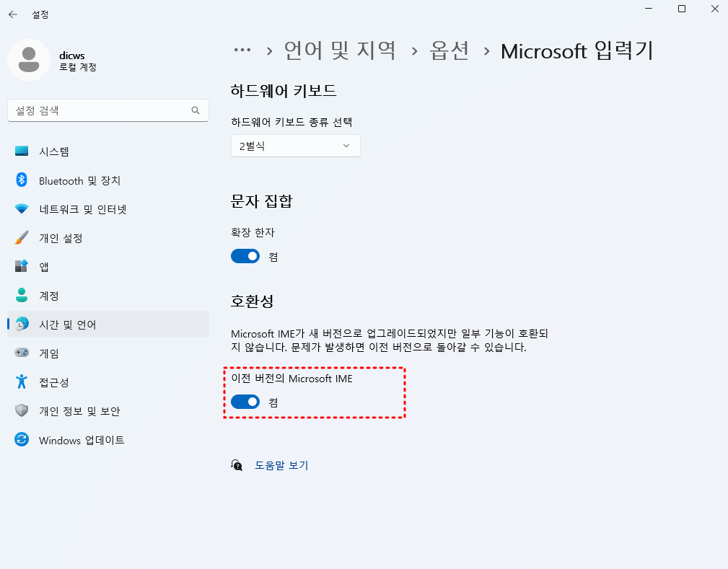Screen dimensions: 728x569
Task: Click the 로컬 계정 label under username
Action: click(x=77, y=67)
